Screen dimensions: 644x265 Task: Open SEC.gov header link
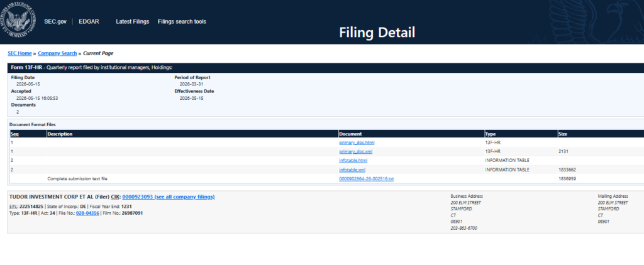point(55,22)
